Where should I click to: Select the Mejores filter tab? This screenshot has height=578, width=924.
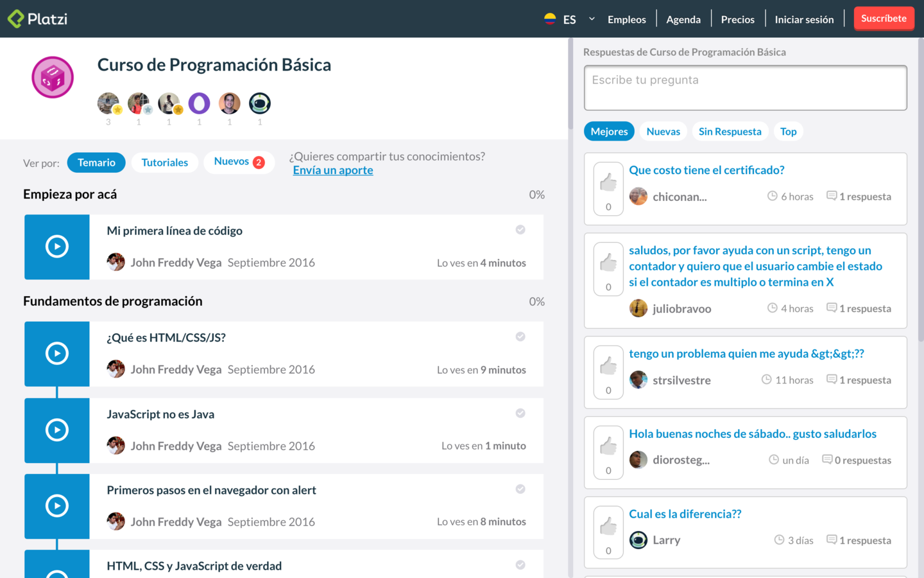(x=609, y=131)
